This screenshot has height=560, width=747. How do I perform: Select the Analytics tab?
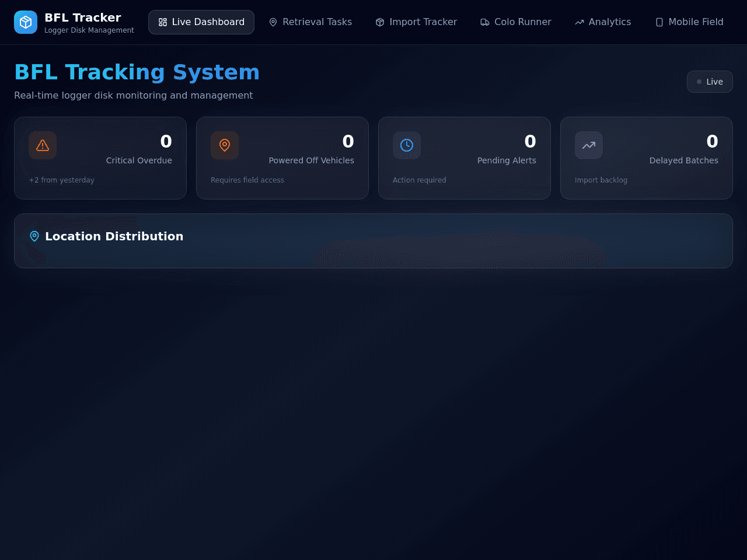[603, 22]
